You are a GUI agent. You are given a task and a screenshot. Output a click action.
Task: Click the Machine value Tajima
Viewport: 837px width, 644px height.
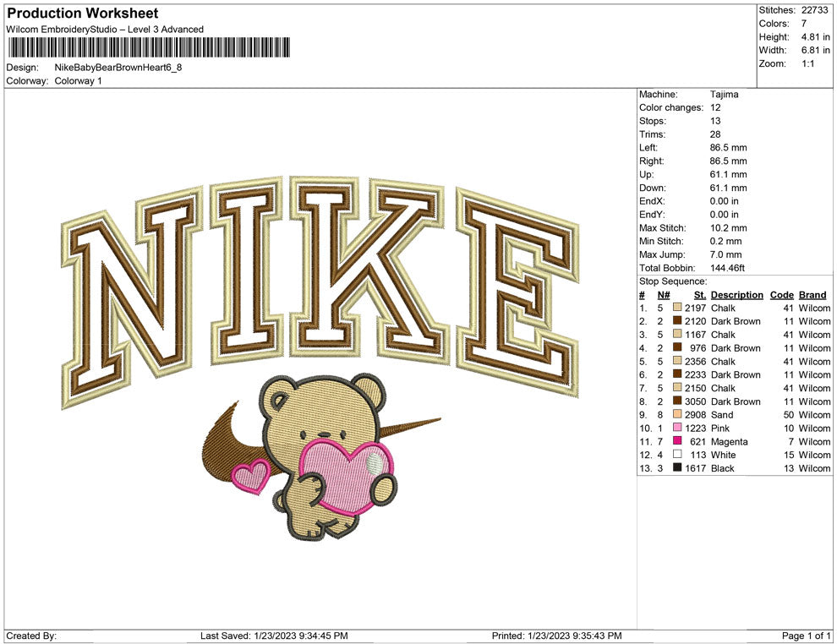724,94
